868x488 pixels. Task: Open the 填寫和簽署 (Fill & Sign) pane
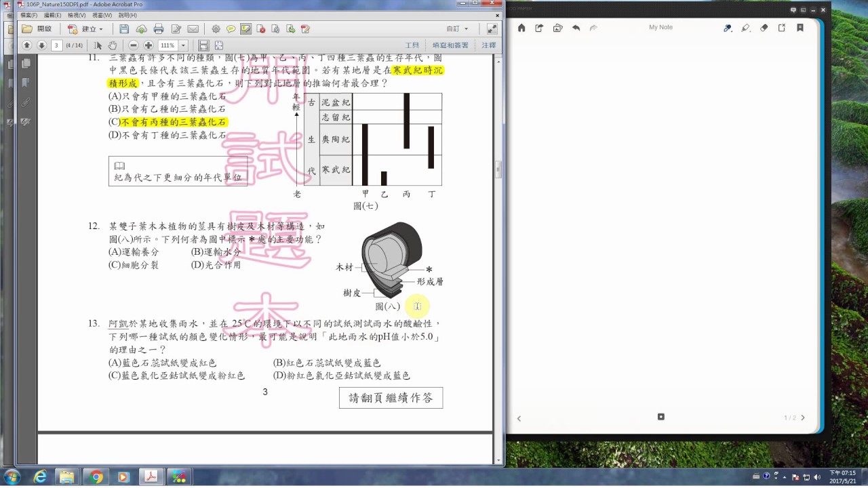pyautogui.click(x=450, y=45)
